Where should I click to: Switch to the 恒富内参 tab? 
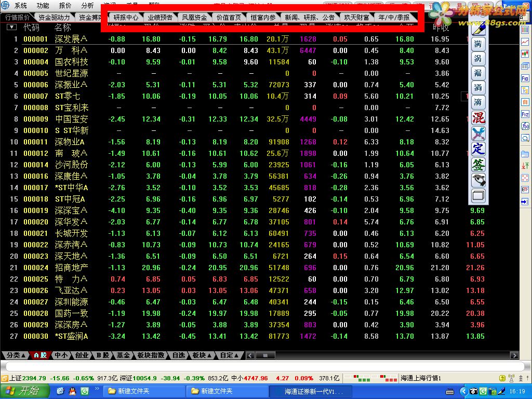262,17
